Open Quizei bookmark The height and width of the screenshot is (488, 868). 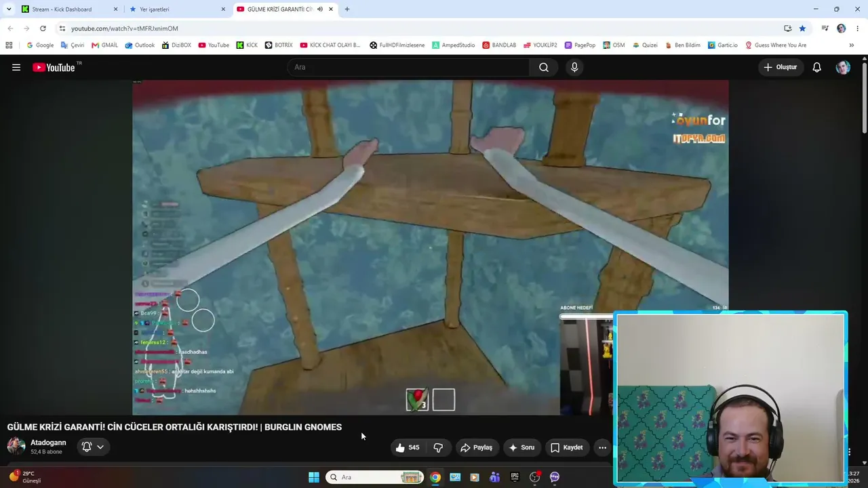(x=645, y=45)
